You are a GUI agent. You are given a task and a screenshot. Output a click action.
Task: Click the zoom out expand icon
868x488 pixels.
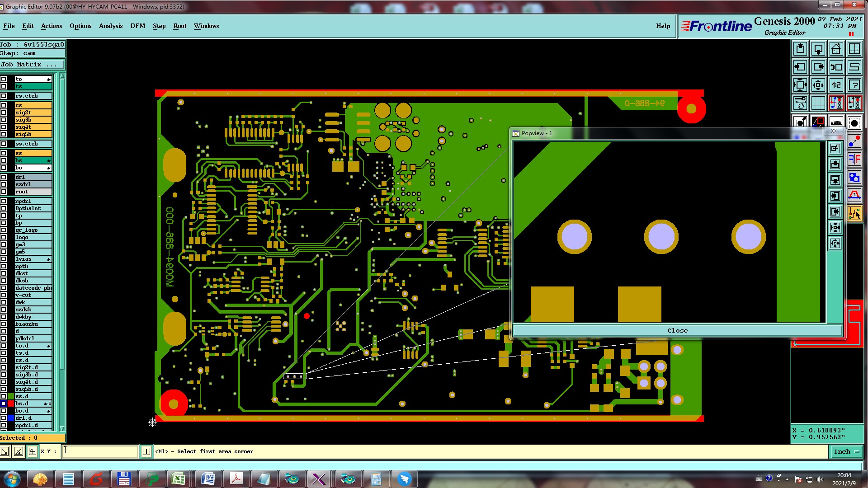click(800, 85)
